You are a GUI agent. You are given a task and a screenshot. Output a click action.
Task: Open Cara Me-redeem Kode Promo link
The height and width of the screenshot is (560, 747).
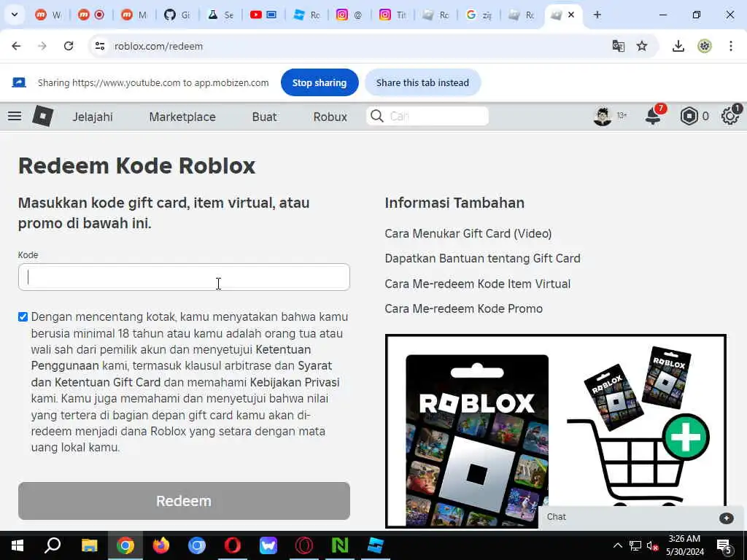[x=463, y=308]
